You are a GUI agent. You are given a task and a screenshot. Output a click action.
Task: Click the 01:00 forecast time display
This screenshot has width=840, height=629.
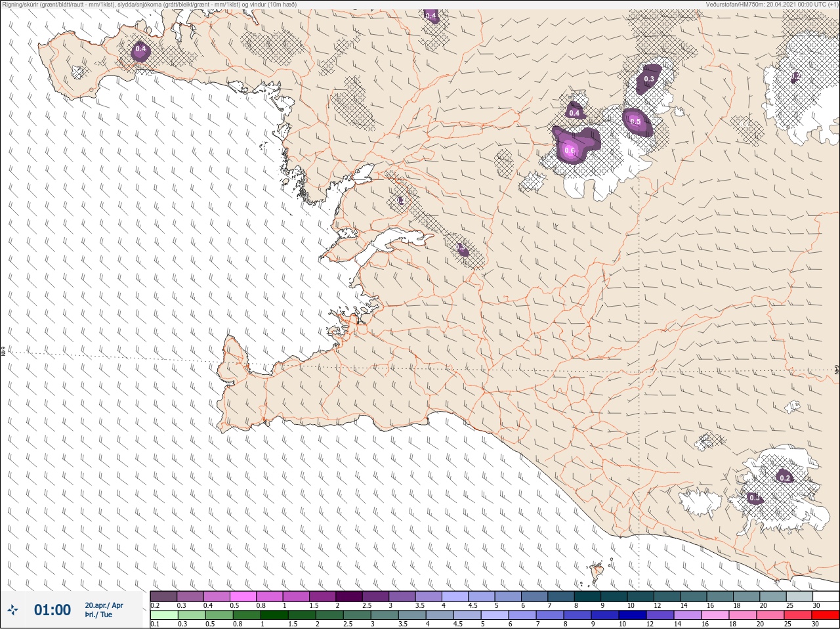click(52, 610)
